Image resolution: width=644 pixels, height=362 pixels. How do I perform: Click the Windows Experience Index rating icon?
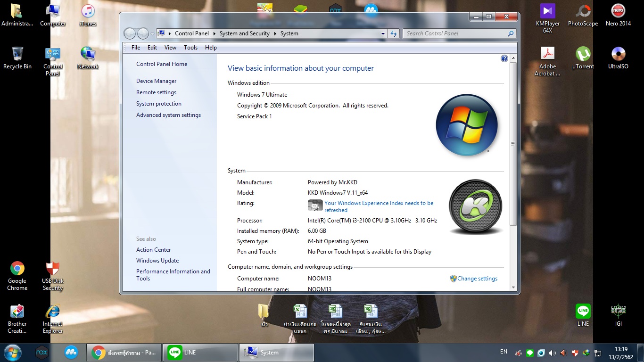pos(315,205)
